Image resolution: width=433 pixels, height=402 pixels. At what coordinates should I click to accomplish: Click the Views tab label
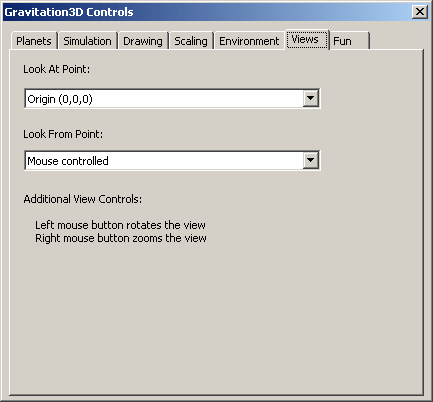coord(305,39)
